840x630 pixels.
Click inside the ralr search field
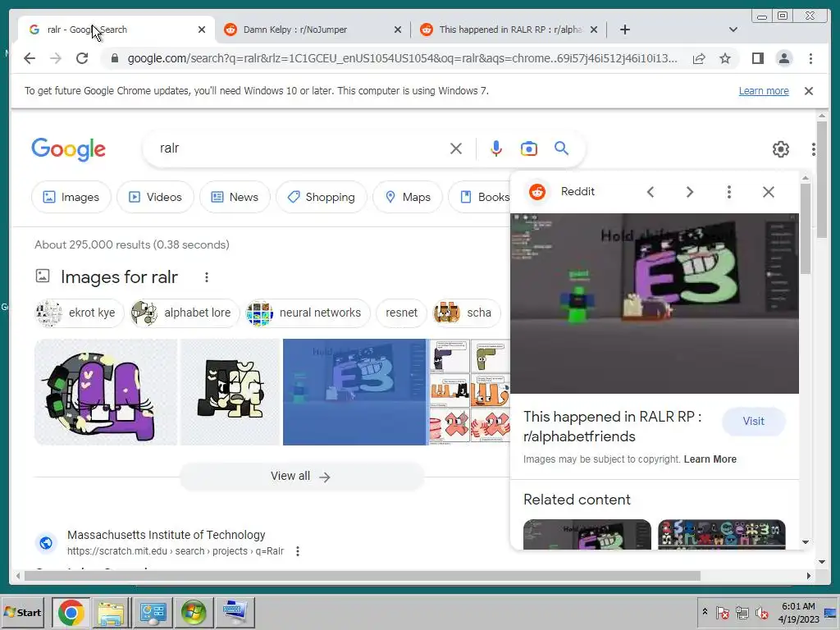[x=300, y=148]
